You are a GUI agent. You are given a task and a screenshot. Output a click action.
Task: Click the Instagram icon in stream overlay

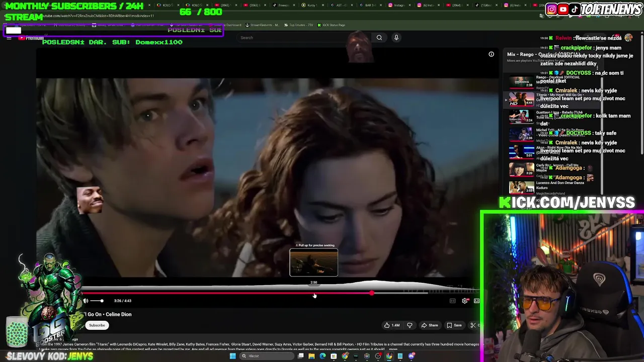tap(551, 9)
